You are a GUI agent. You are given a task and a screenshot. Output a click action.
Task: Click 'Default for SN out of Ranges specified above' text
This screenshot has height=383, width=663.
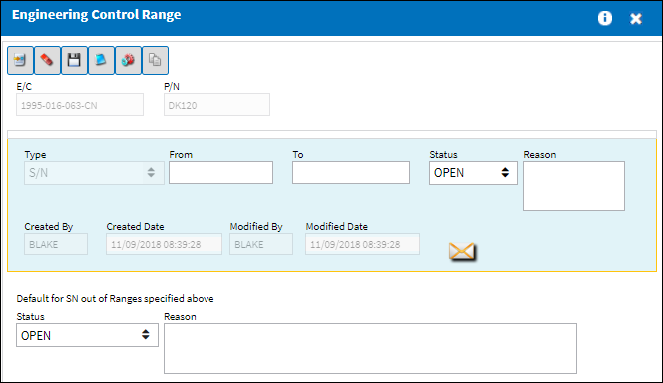click(115, 299)
